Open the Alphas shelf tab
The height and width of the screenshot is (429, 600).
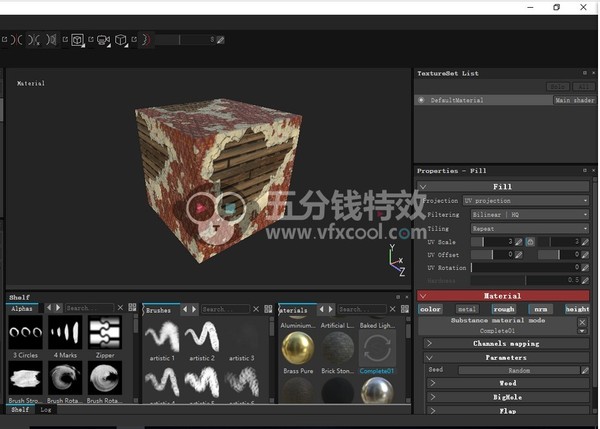22,309
